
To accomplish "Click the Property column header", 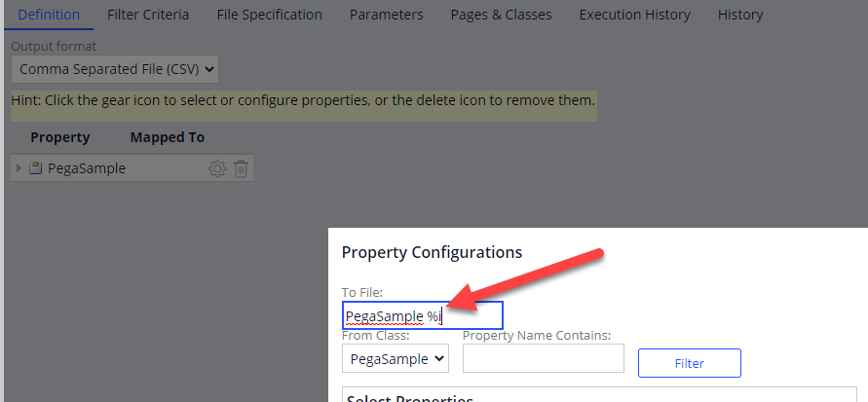I will coord(59,137).
